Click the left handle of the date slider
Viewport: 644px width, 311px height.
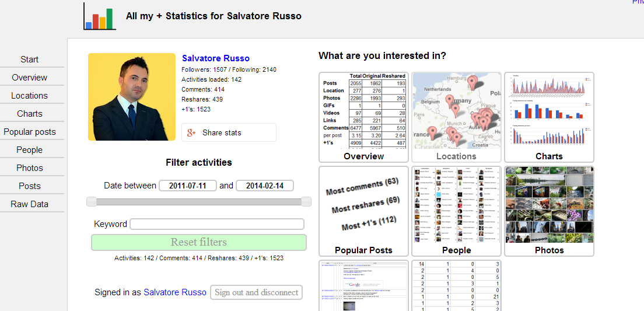pos(92,201)
